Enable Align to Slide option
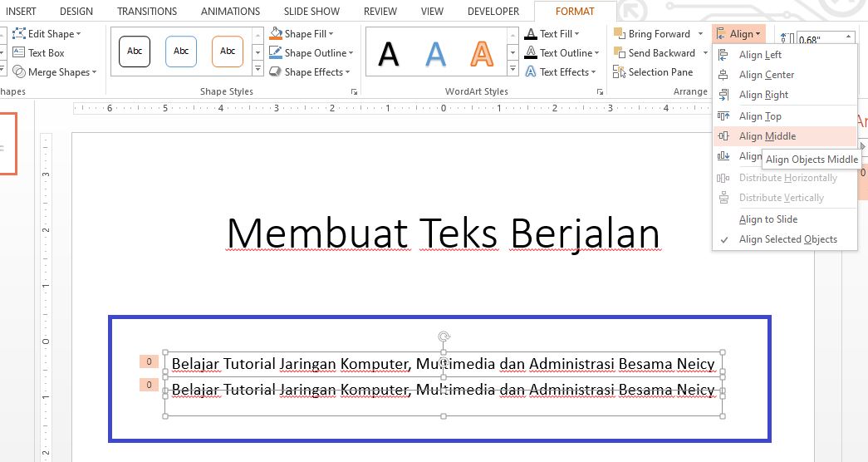This screenshot has height=462, width=868. pos(767,219)
